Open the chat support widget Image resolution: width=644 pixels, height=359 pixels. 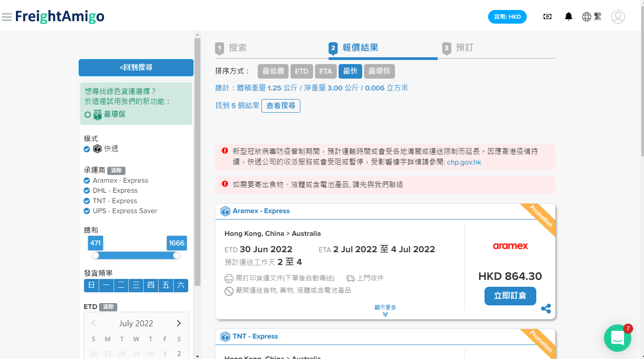[618, 338]
